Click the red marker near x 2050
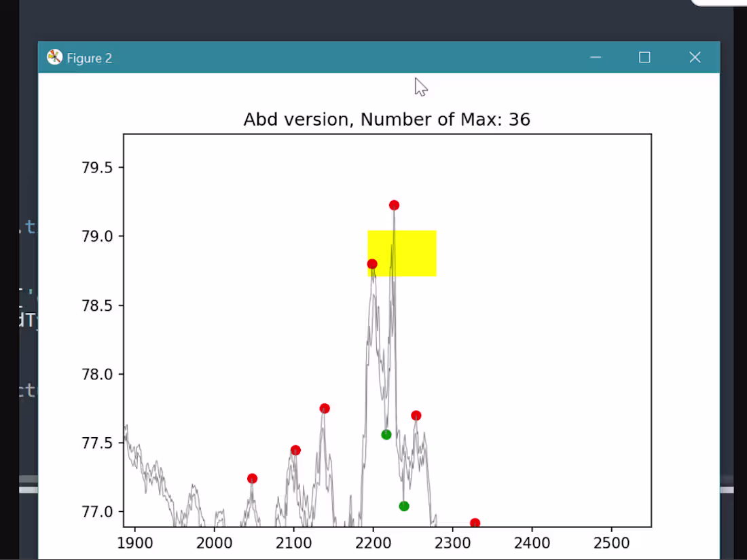This screenshot has width=747, height=560. coord(253,479)
